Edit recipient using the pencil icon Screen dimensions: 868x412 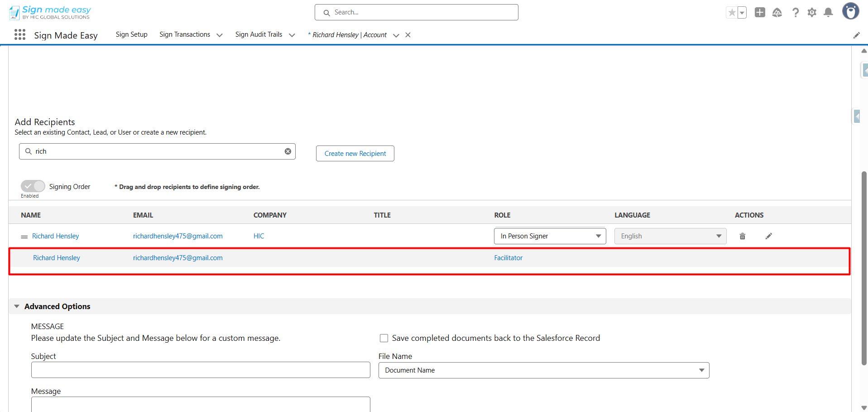pos(768,236)
